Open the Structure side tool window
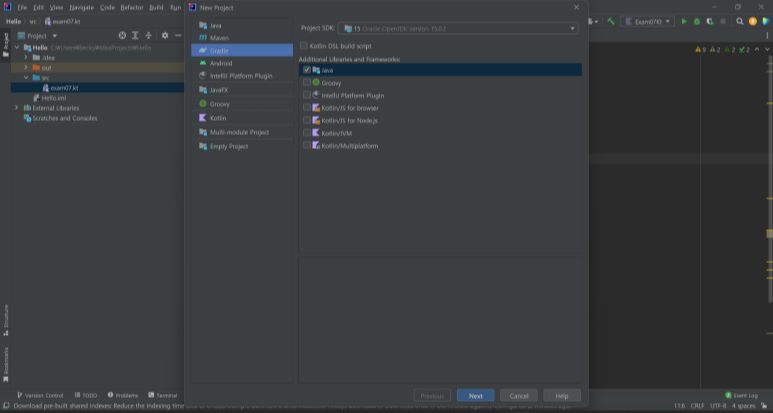 coord(6,320)
